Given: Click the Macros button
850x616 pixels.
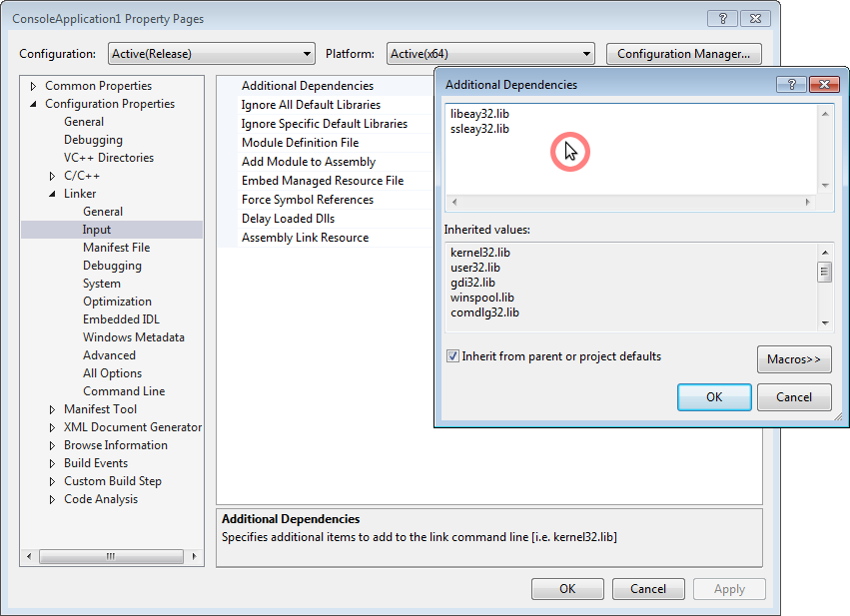Looking at the screenshot, I should [794, 360].
